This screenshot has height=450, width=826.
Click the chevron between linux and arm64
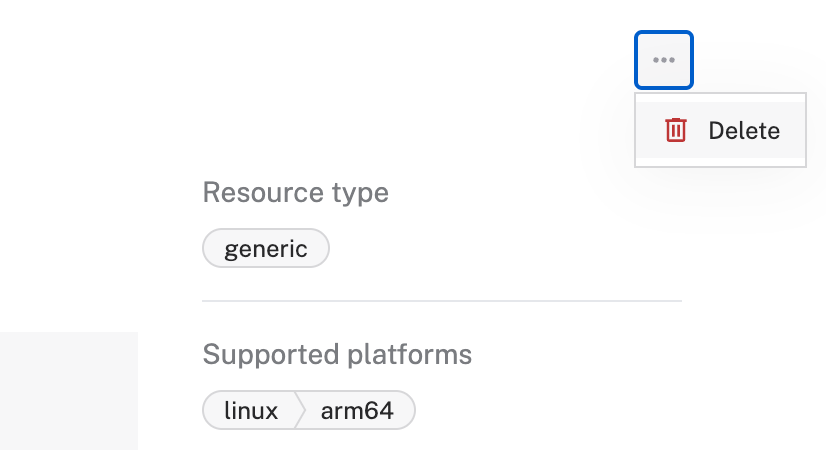pyautogui.click(x=298, y=410)
